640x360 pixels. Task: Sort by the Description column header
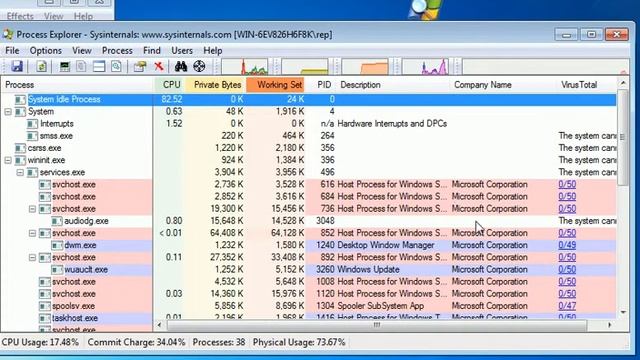[393, 85]
